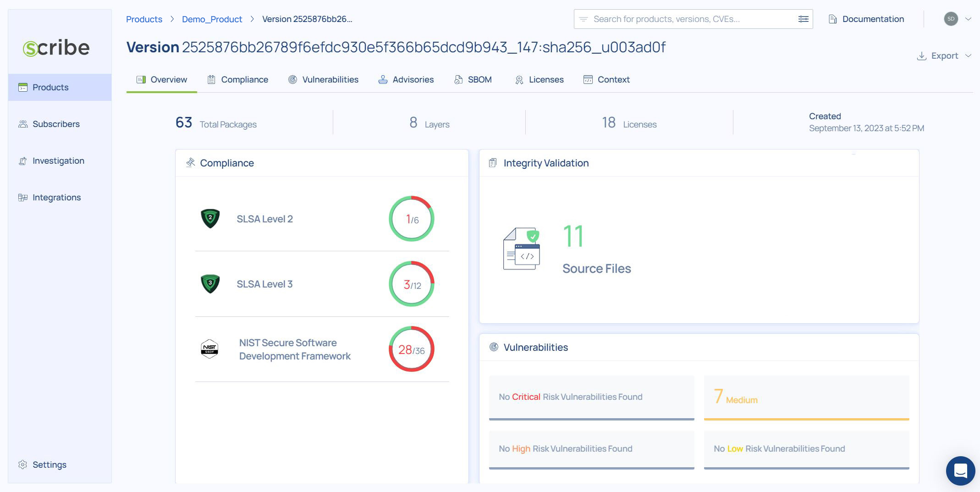980x492 pixels.
Task: Open the SBOM tab
Action: click(x=473, y=79)
